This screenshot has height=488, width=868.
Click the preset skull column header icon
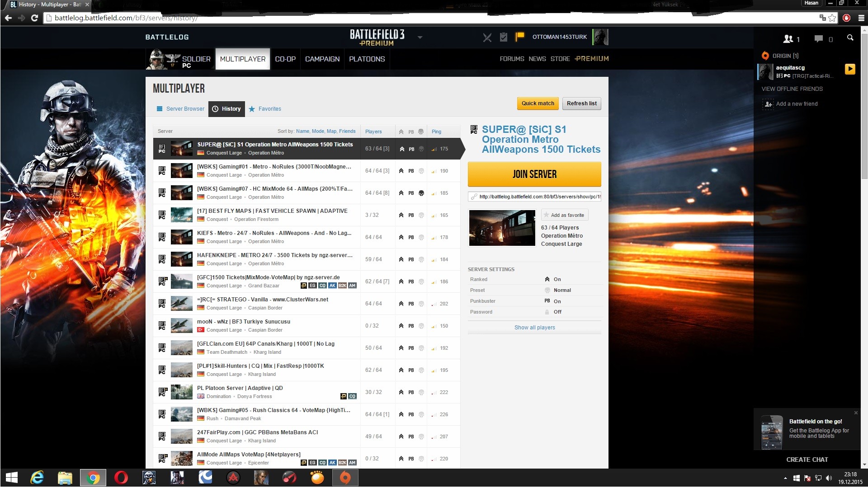[x=421, y=132]
